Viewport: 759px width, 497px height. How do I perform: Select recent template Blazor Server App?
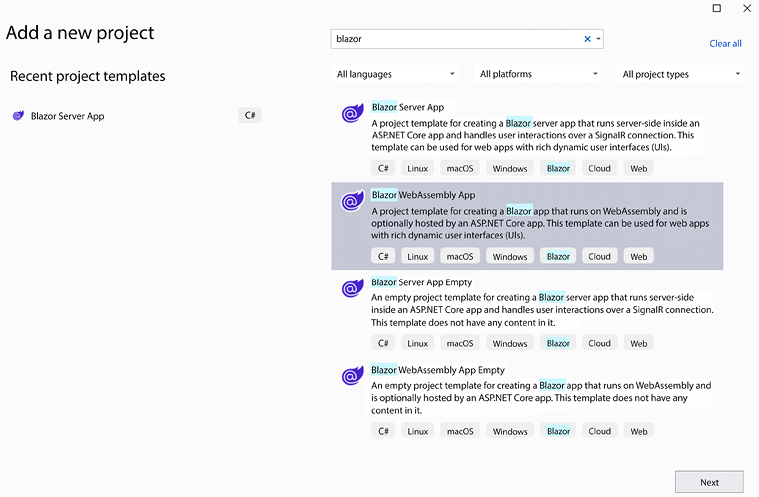coord(67,116)
